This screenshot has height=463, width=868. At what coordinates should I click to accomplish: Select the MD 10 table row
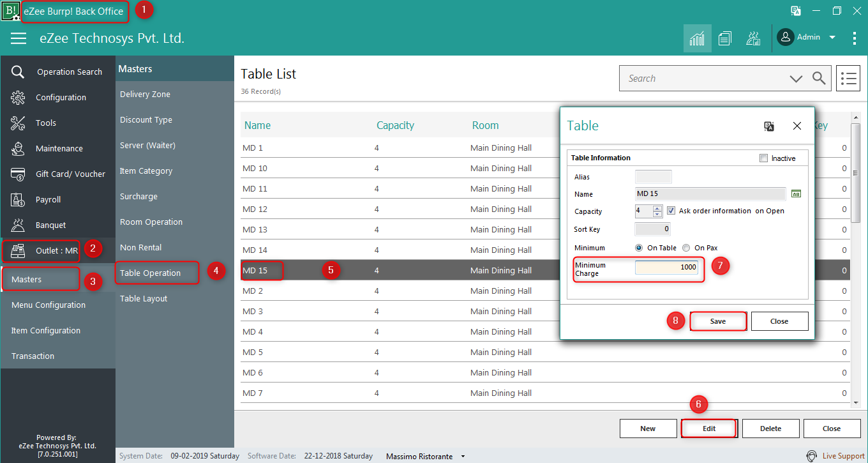point(546,168)
